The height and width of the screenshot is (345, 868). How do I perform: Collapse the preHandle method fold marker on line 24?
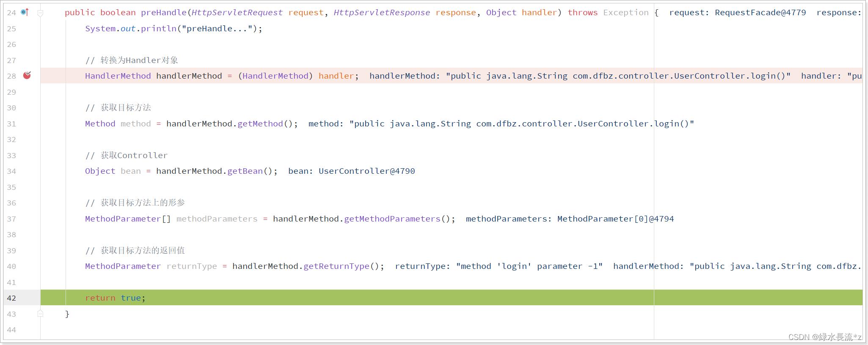pos(40,13)
